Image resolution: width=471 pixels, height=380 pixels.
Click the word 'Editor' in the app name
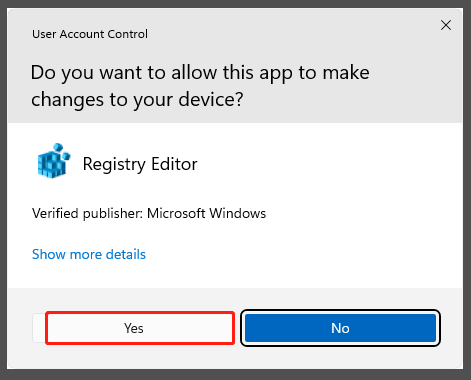pyautogui.click(x=174, y=164)
